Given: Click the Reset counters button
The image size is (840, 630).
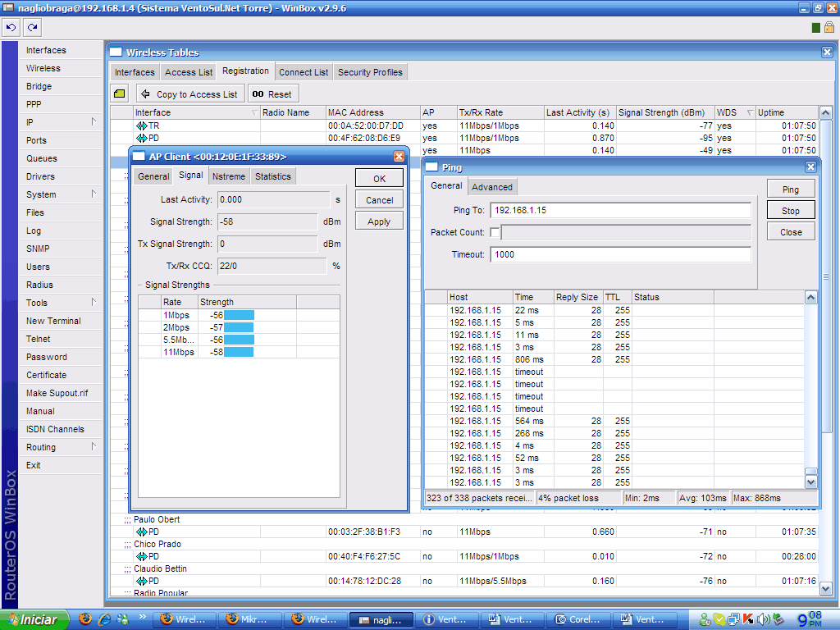Looking at the screenshot, I should tap(272, 94).
